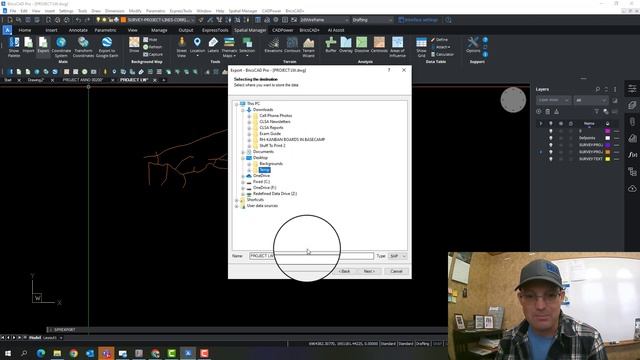
Task: Open the Terrain Wizard
Action: tap(309, 47)
